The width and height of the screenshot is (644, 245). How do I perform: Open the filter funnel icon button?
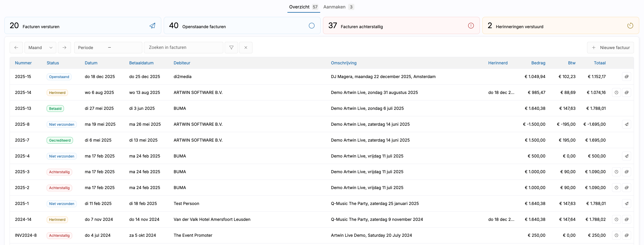pyautogui.click(x=231, y=47)
